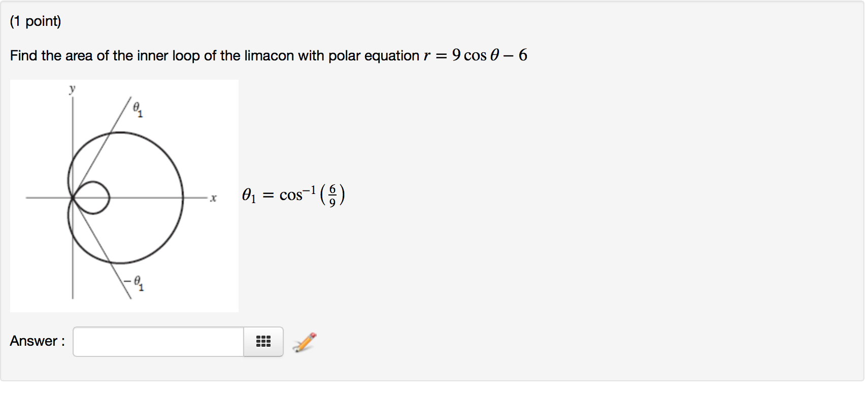Click the pencil icon beside the answer box

pos(304,342)
